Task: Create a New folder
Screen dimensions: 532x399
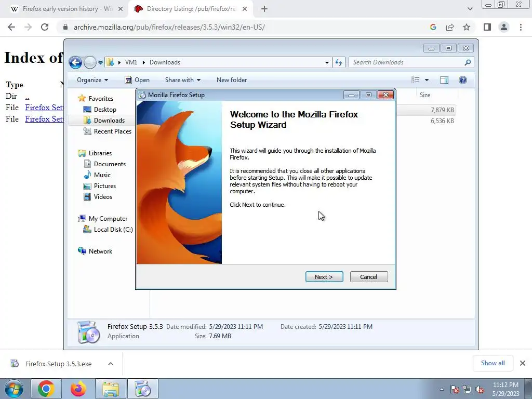Action: [232, 80]
